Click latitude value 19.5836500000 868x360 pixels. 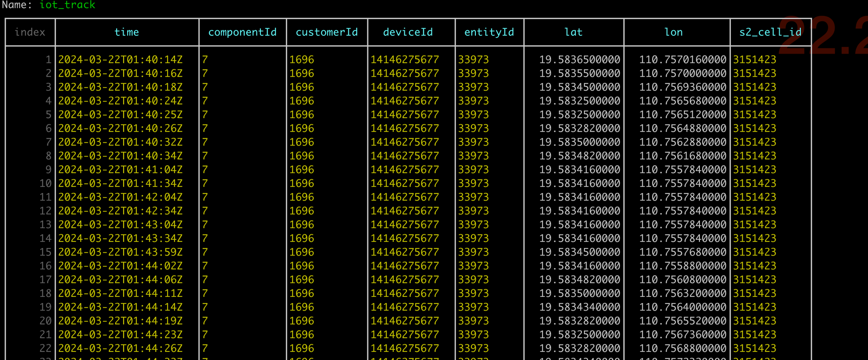580,60
